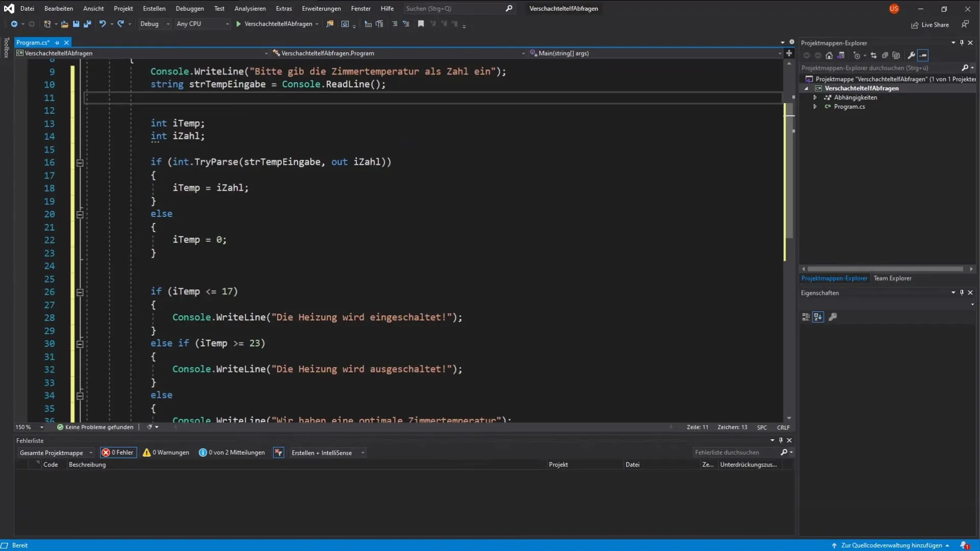Switch views icon in Projektmappen-Explorer

click(x=841, y=56)
